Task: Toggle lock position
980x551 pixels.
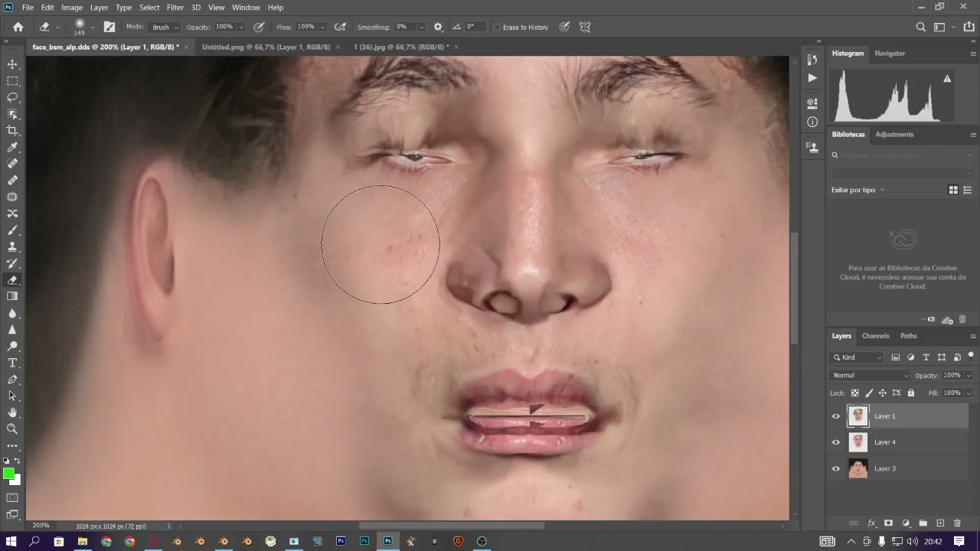Action: point(883,393)
